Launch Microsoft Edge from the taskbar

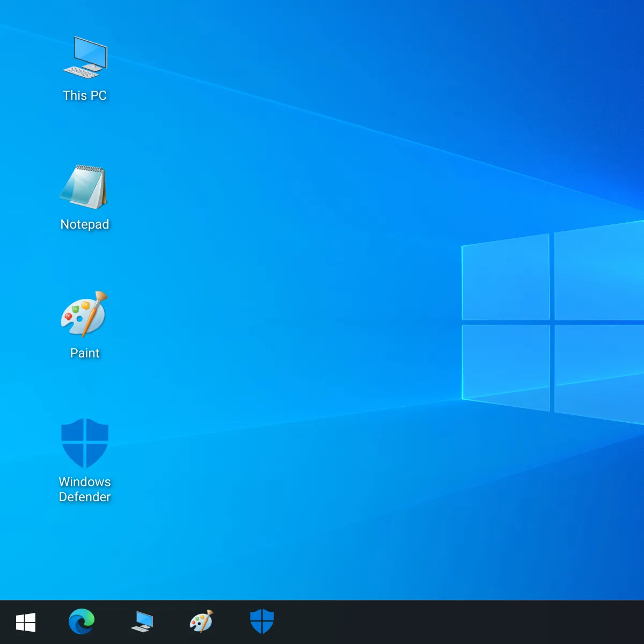tap(82, 623)
